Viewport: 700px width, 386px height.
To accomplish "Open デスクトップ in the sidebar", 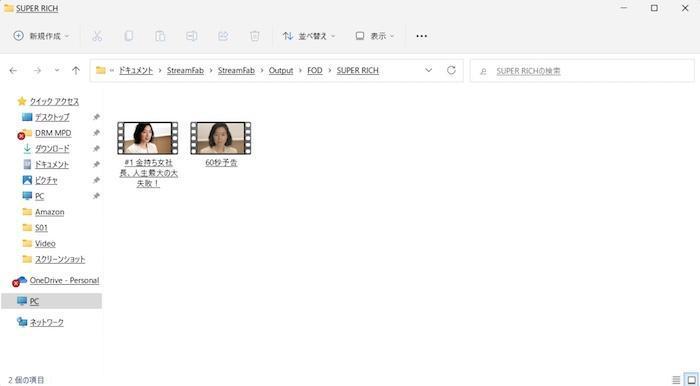I will pos(52,117).
